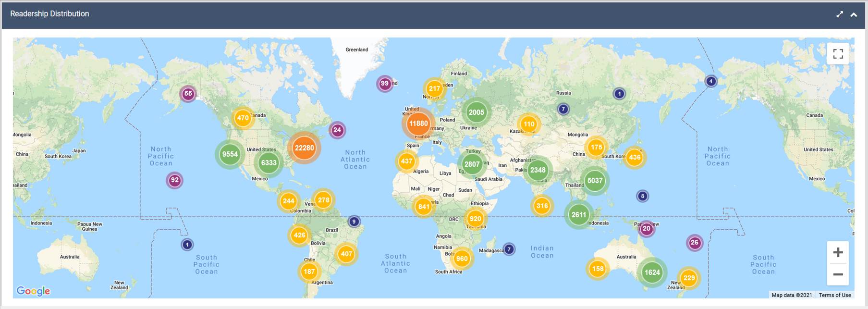Open the yellow 407 cluster in Brazil

(346, 254)
